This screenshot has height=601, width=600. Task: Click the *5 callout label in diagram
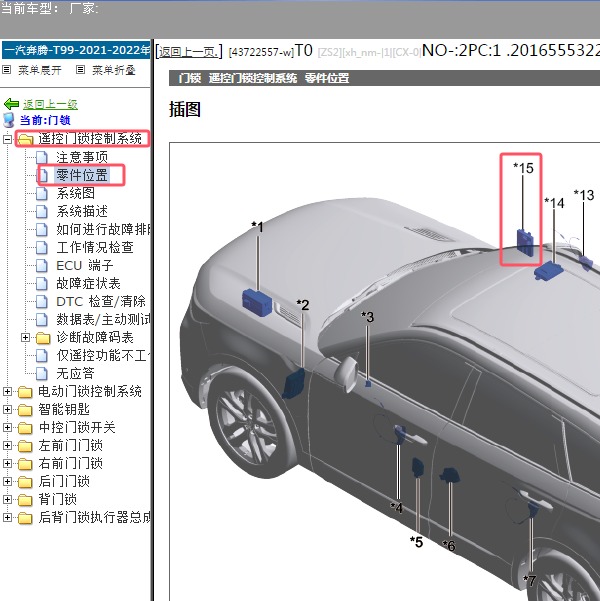click(x=416, y=542)
